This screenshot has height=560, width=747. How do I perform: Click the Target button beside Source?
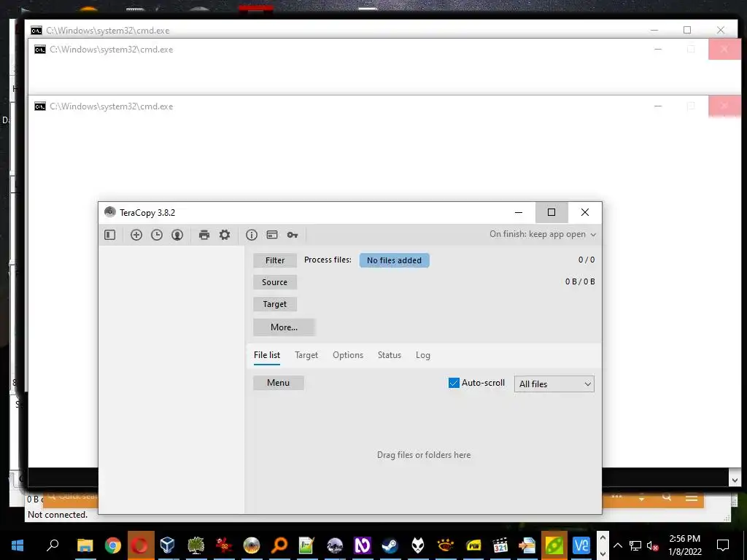point(275,304)
